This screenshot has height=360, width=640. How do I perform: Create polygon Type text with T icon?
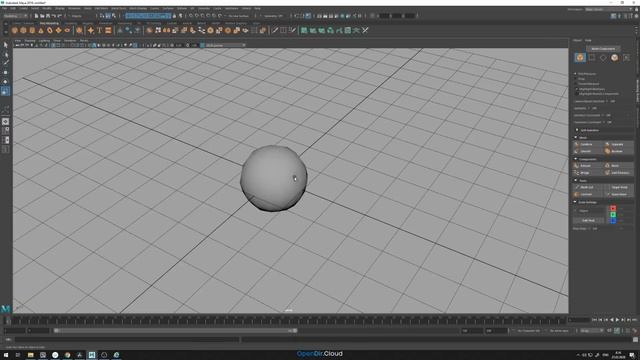tap(99, 30)
